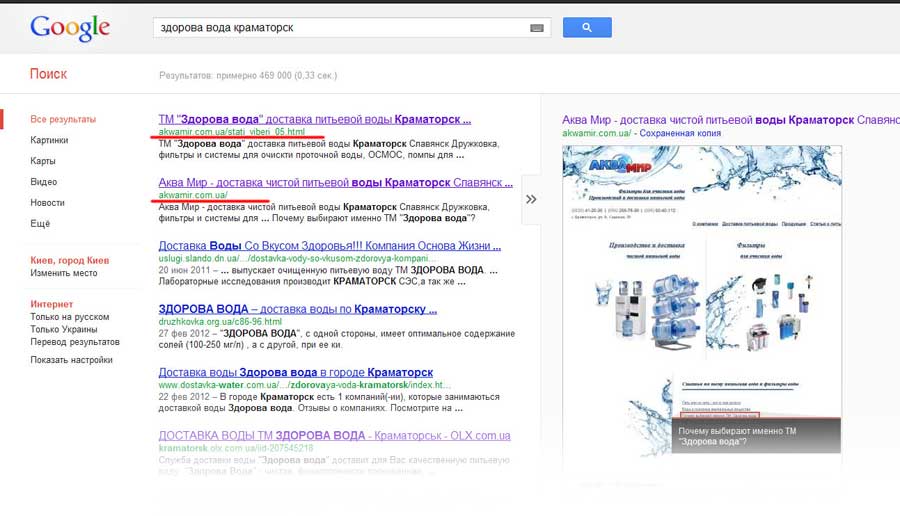Filter by "Только Украины"
The image size is (900, 516).
(x=64, y=329)
